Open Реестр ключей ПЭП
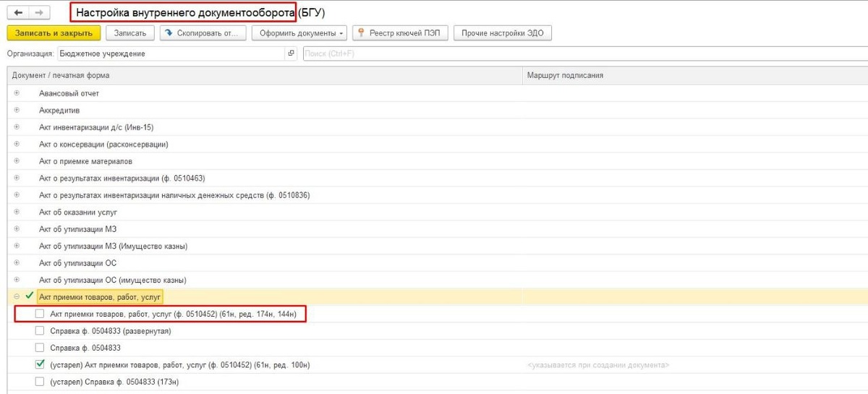 tap(400, 33)
